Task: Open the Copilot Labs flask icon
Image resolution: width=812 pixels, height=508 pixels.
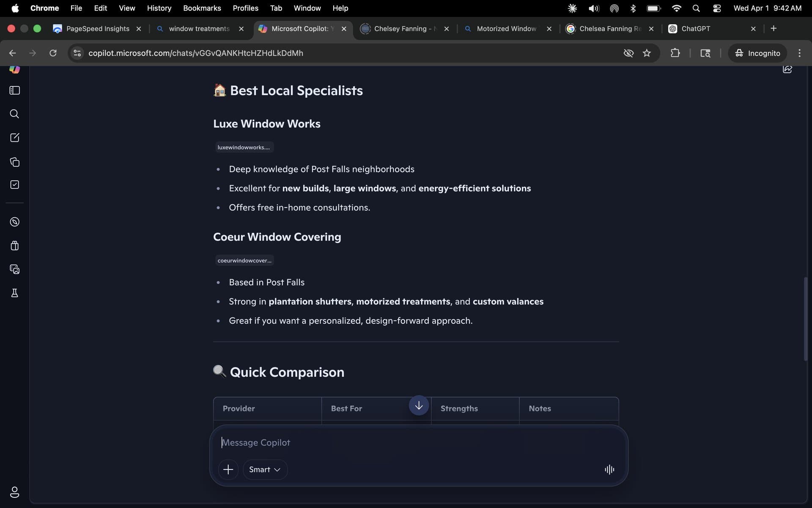Action: [x=14, y=293]
